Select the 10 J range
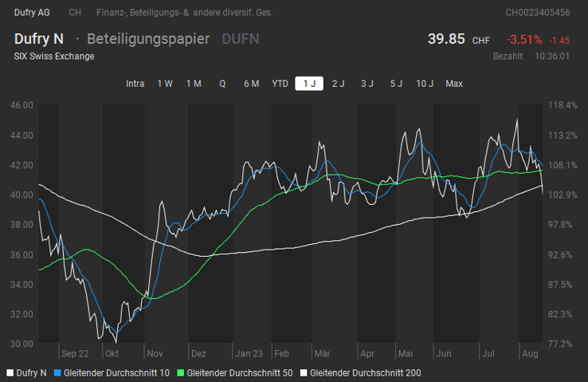The height and width of the screenshot is (382, 588). coord(425,84)
